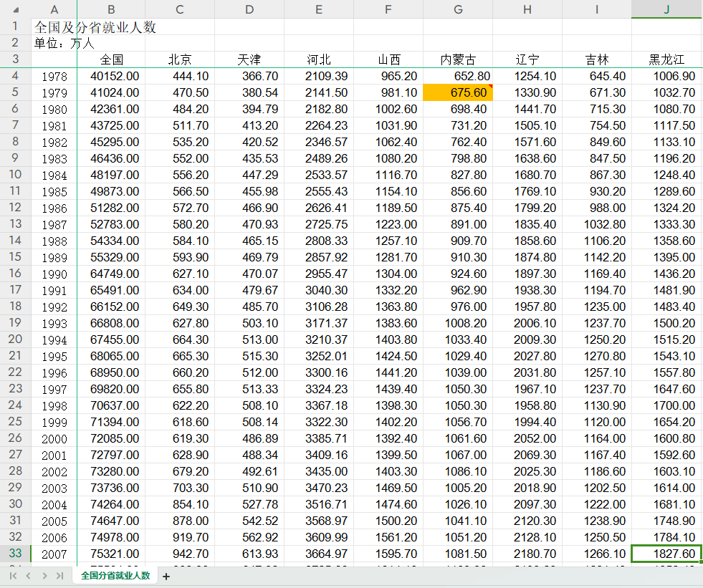Click 北京 value 942.70 for 2007
The image size is (703, 588).
click(x=180, y=554)
